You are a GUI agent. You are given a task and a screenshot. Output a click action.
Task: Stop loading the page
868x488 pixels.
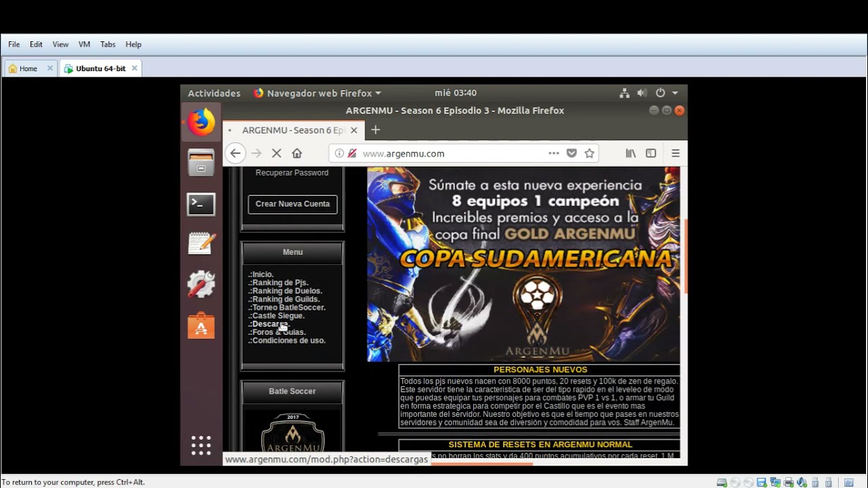coord(277,153)
